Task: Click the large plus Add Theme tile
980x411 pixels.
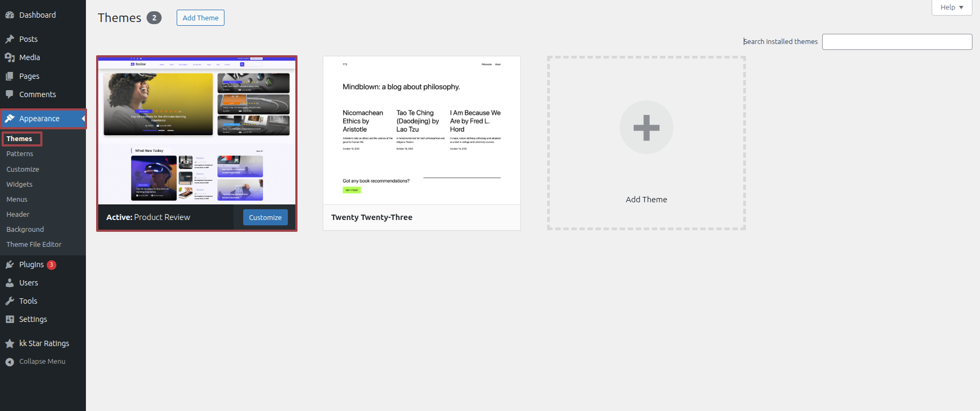Action: pos(646,128)
